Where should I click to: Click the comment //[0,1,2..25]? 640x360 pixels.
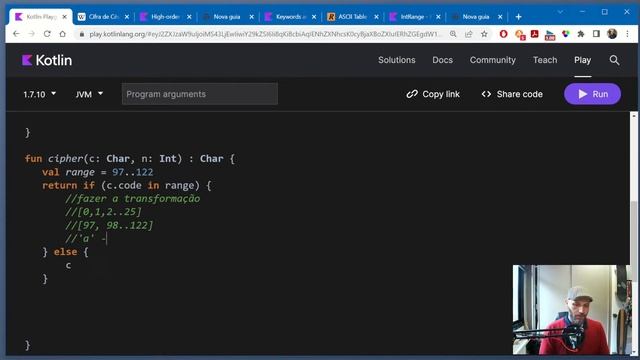coord(103,212)
